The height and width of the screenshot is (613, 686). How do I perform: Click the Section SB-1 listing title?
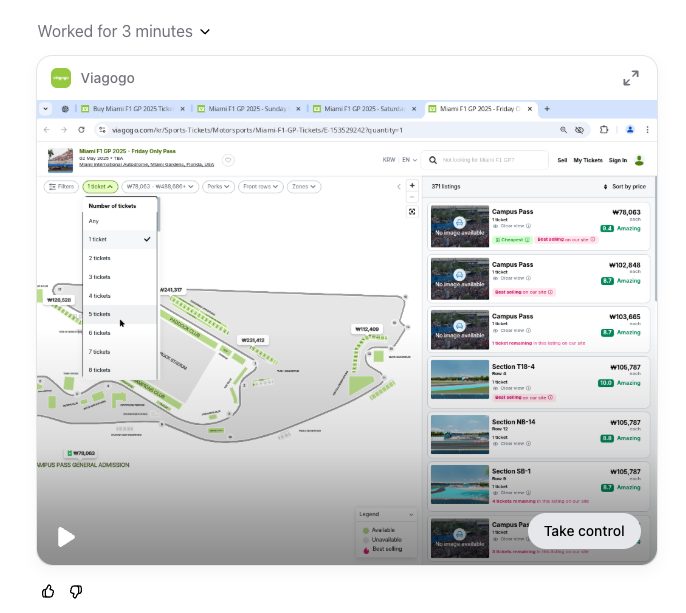click(511, 471)
